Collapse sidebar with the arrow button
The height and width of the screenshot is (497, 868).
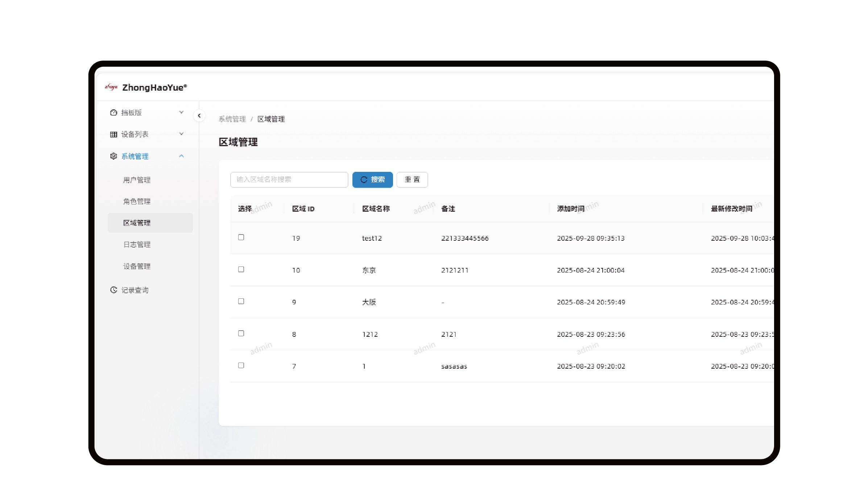point(199,116)
